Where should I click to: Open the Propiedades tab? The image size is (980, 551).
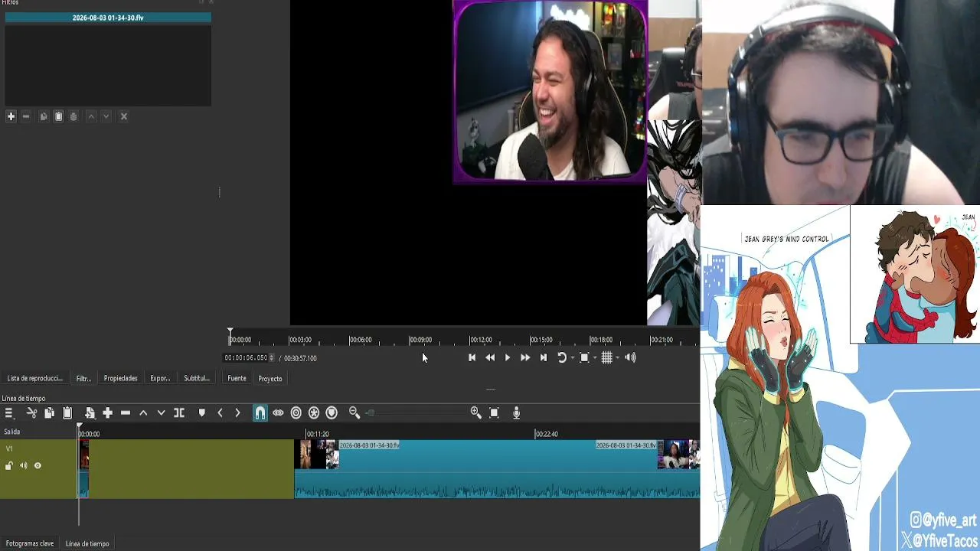[x=121, y=378]
